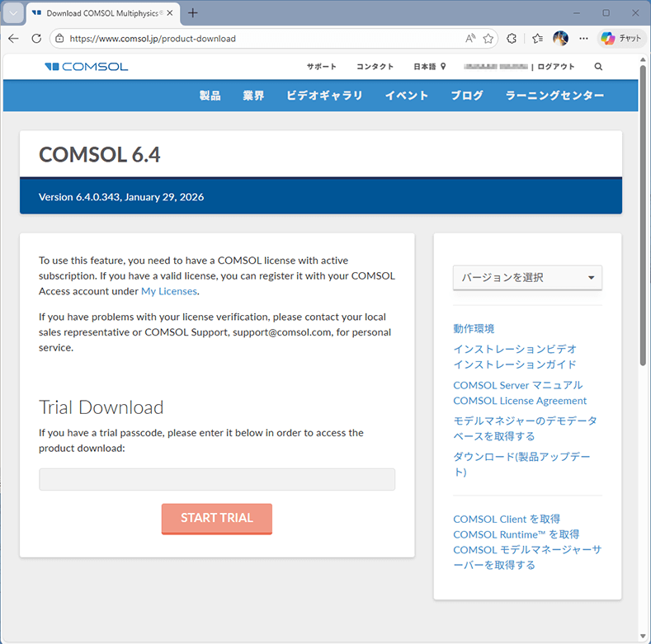Open the 日本語 language selector

(429, 67)
